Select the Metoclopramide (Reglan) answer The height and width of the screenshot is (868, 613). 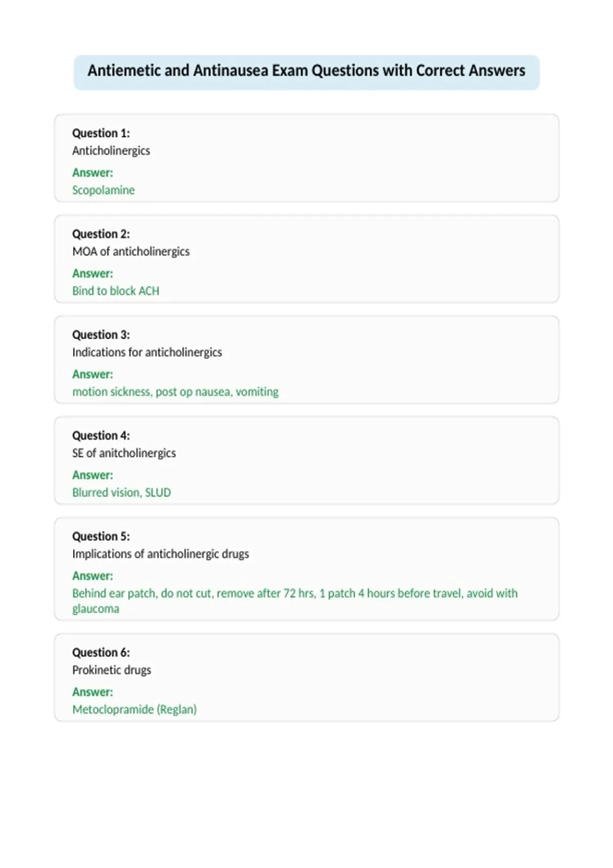pyautogui.click(x=134, y=709)
